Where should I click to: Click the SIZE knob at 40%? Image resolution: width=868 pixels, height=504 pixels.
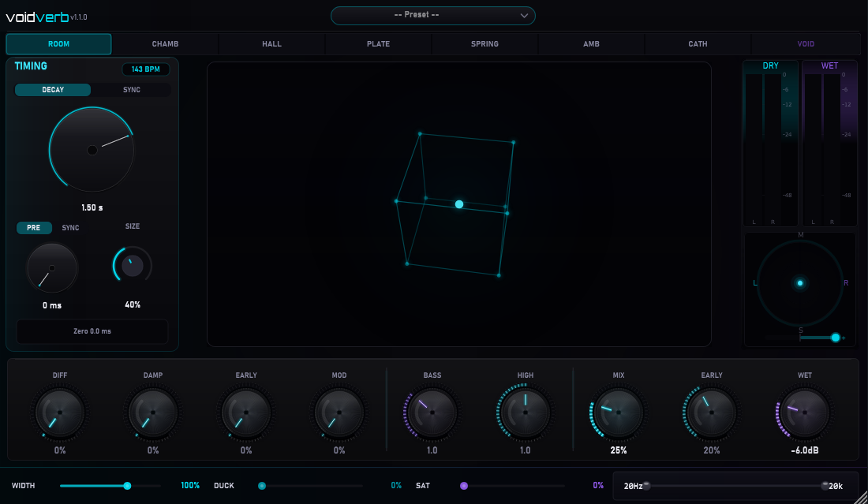tap(132, 266)
